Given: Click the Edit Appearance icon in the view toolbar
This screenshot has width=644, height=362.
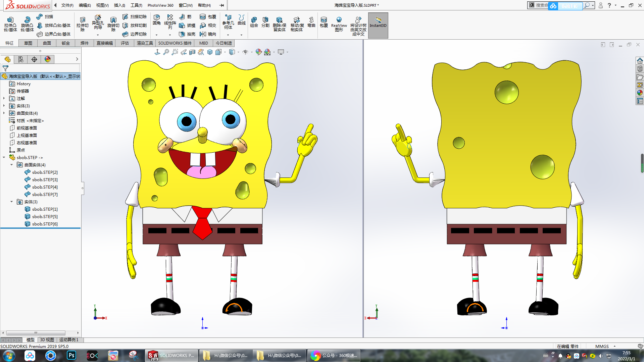Looking at the screenshot, I should 258,52.
